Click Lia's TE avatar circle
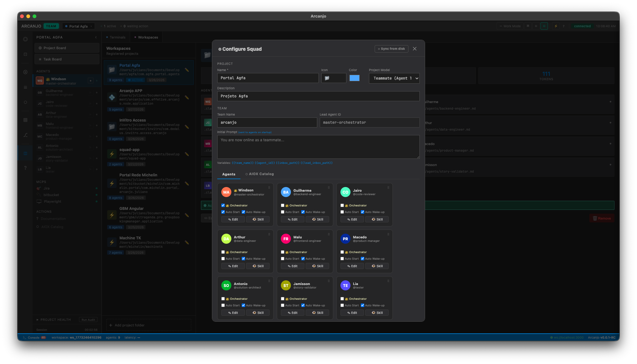The height and width of the screenshot is (364, 637). 345,285
